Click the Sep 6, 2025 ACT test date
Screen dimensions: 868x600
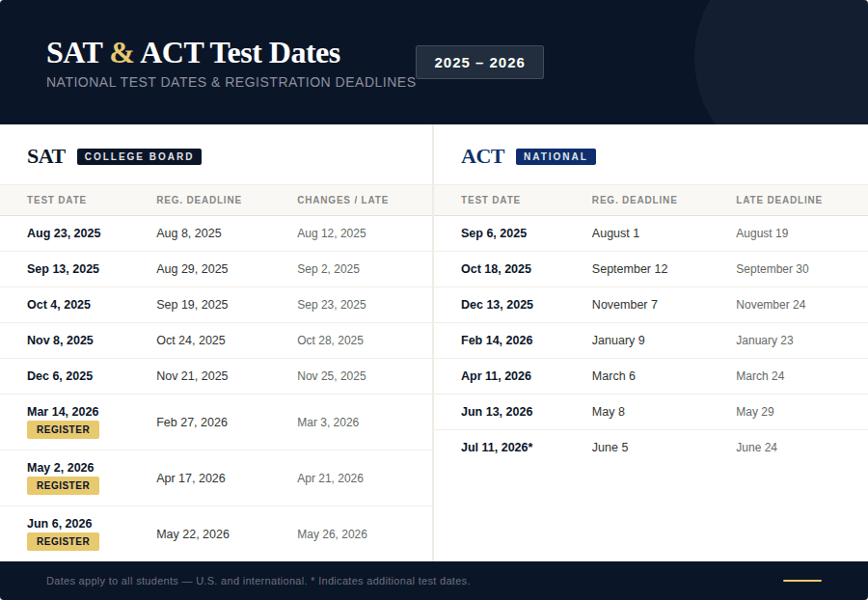point(494,233)
